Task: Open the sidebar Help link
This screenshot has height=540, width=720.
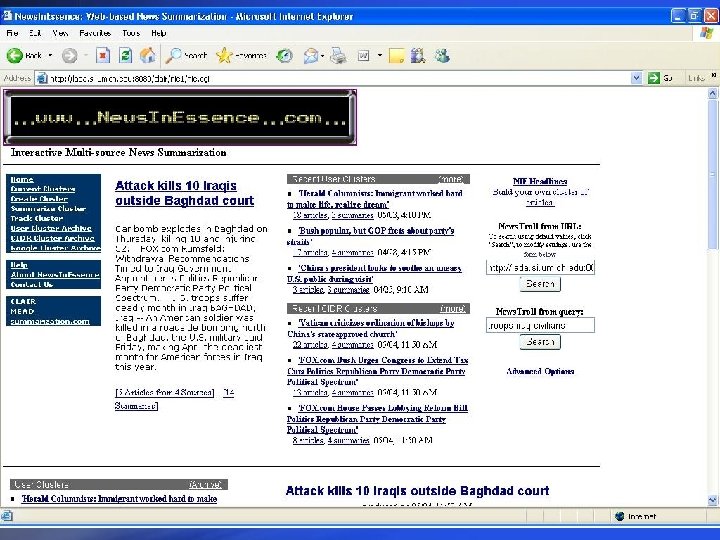Action: (x=19, y=265)
